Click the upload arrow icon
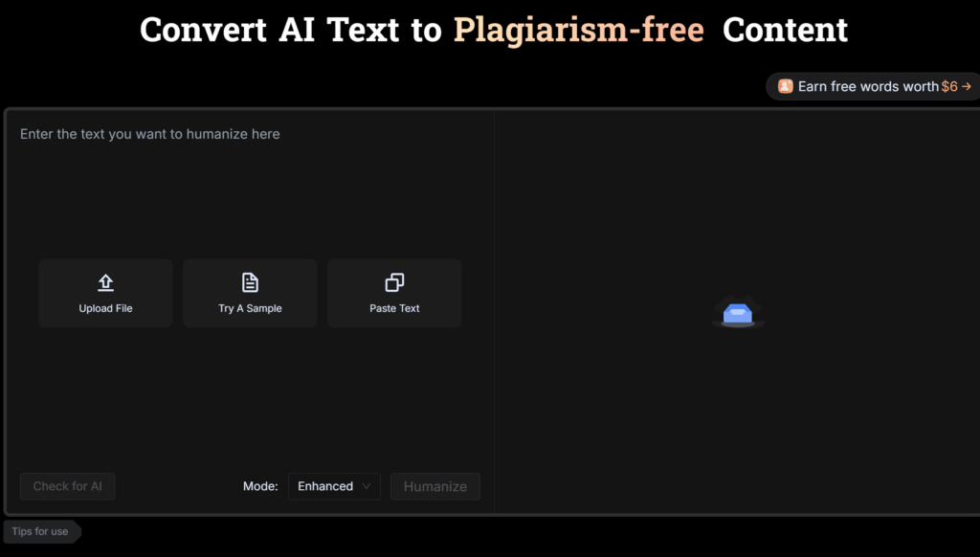Image resolution: width=980 pixels, height=557 pixels. point(105,282)
